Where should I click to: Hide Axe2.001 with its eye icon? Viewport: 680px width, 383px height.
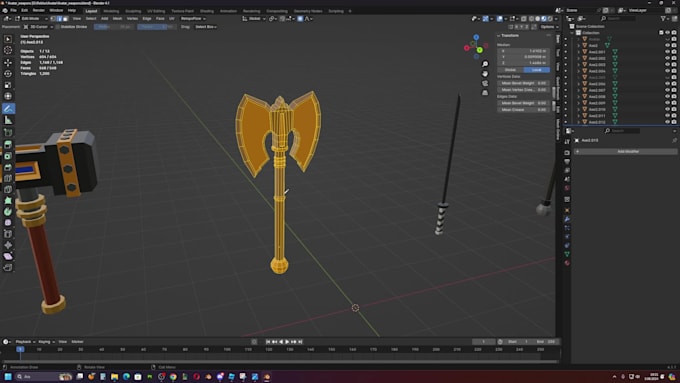[x=667, y=52]
